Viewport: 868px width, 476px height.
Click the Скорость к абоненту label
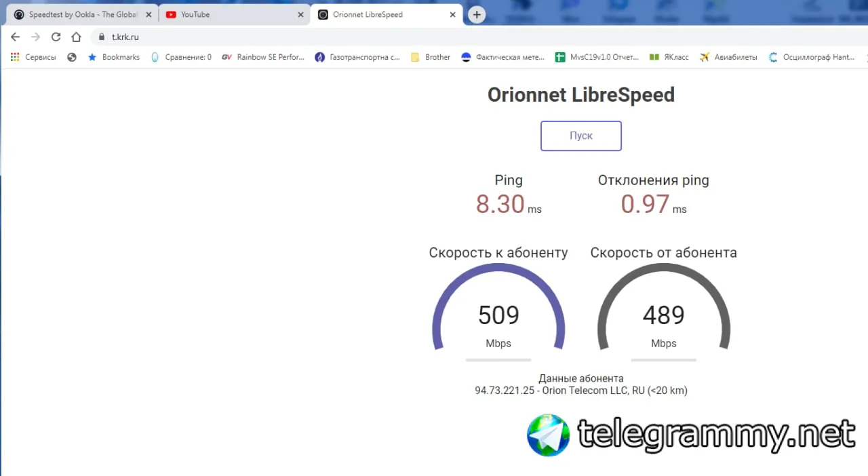pyautogui.click(x=498, y=253)
